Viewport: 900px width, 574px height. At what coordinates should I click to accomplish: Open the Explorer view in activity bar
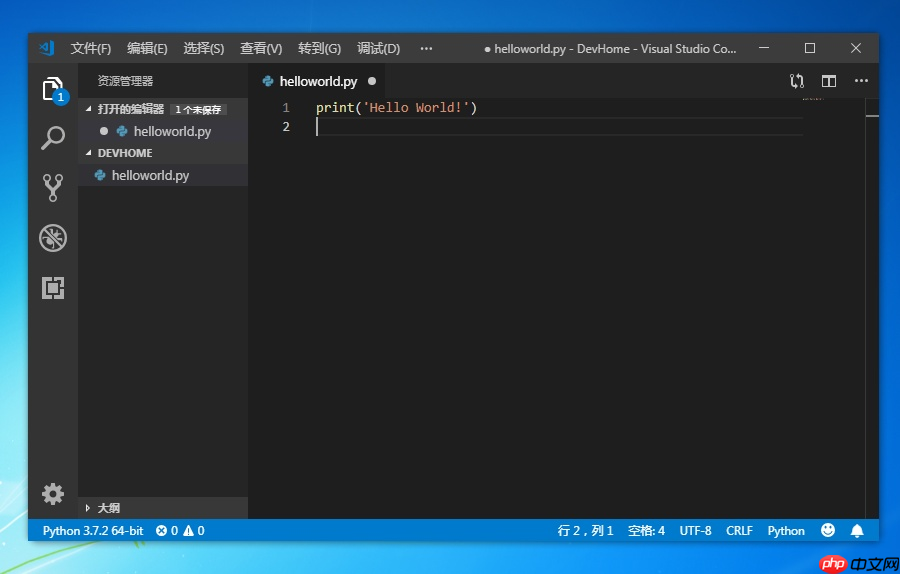point(53,90)
